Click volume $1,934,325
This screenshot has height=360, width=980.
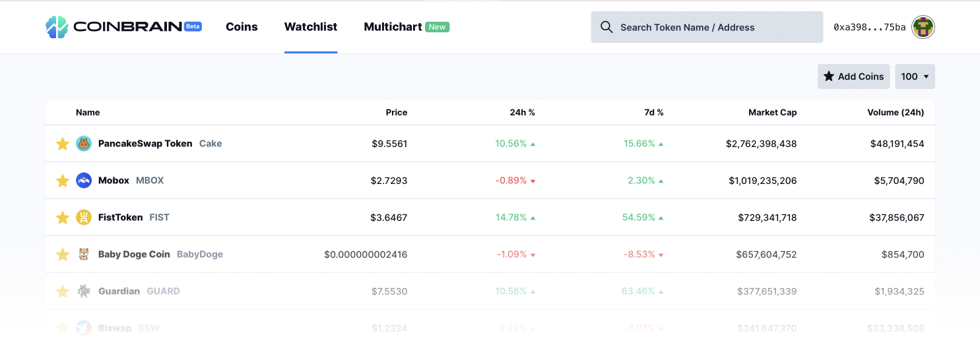point(899,291)
